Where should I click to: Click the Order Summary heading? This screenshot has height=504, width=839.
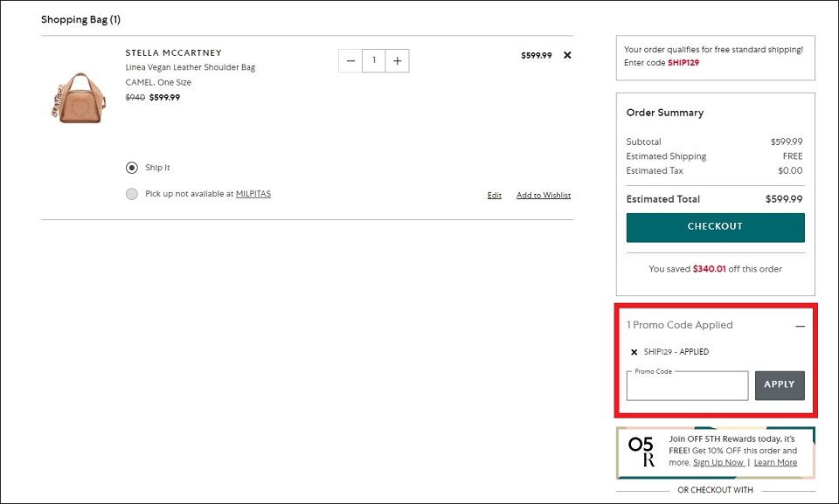pos(665,113)
